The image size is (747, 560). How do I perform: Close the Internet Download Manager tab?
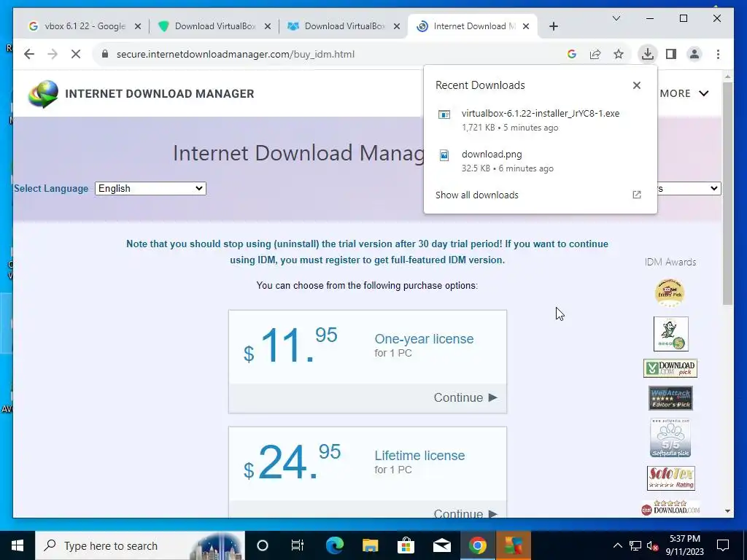pos(526,26)
